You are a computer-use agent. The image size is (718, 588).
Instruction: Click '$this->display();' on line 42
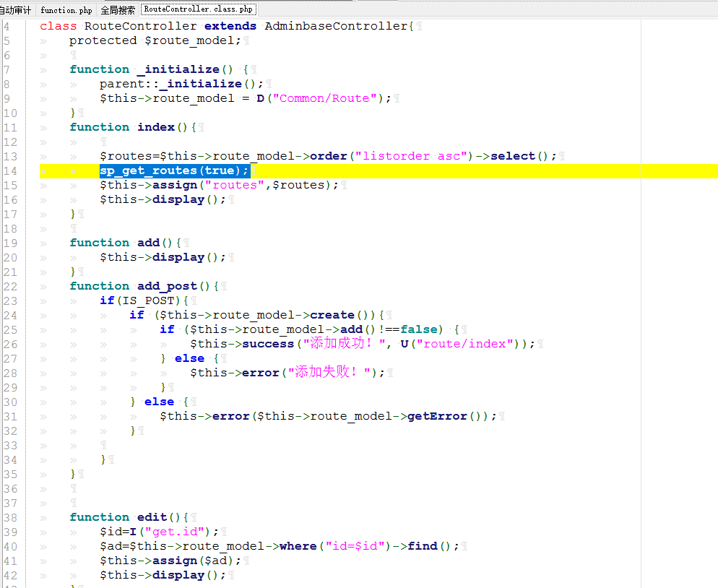[163, 575]
